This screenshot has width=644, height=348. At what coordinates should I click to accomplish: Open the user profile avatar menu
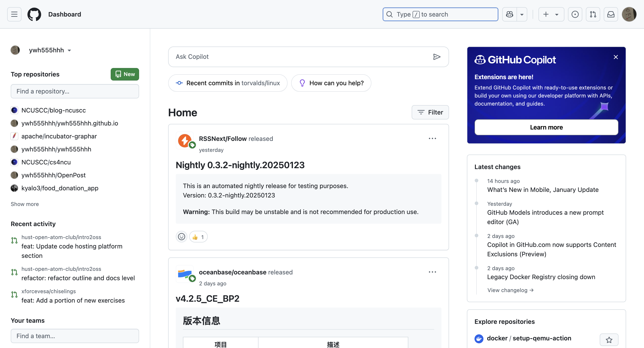click(x=629, y=14)
